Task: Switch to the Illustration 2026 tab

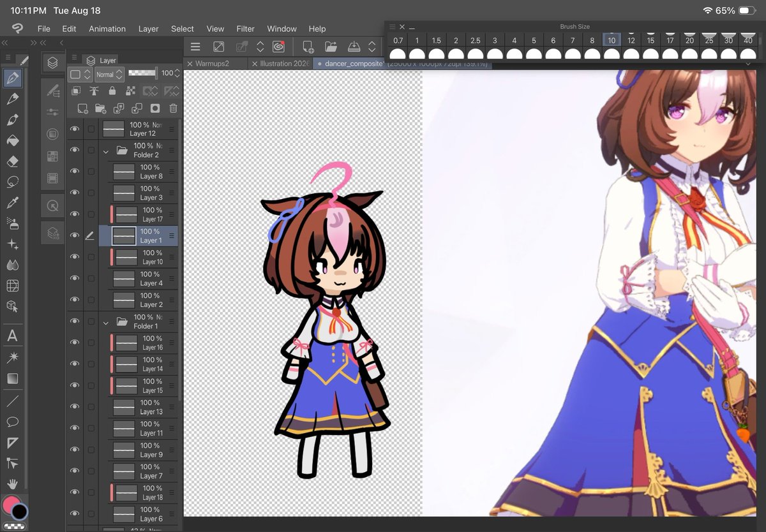Action: (280, 64)
